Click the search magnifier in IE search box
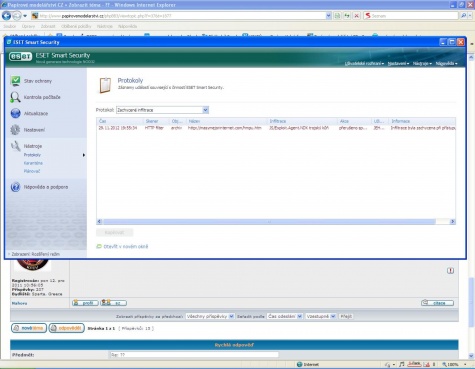The image size is (475, 369). [x=463, y=16]
